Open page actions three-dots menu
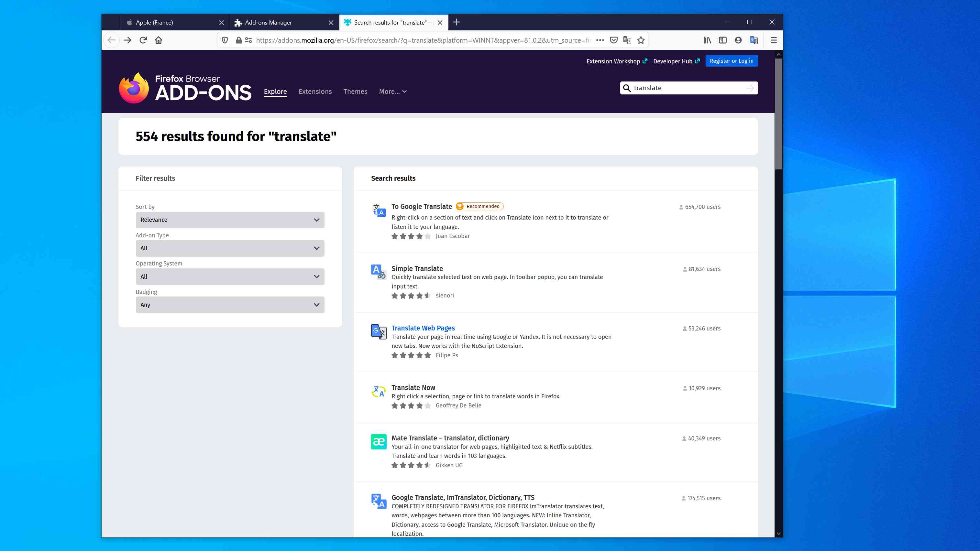Image resolution: width=980 pixels, height=551 pixels. 600,40
